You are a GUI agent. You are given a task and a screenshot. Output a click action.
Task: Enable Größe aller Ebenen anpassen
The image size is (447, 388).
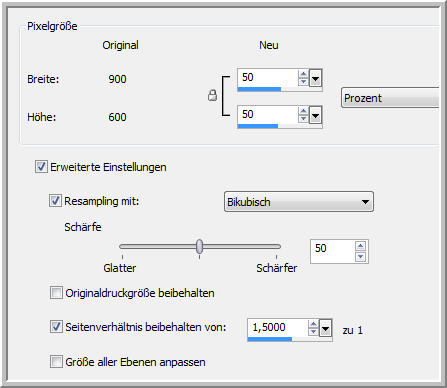(x=56, y=362)
